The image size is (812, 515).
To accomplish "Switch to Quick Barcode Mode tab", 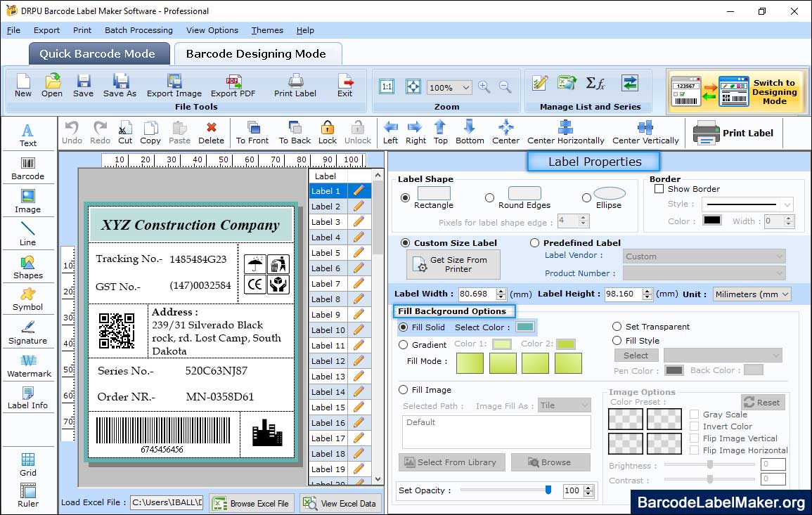I will pos(98,54).
